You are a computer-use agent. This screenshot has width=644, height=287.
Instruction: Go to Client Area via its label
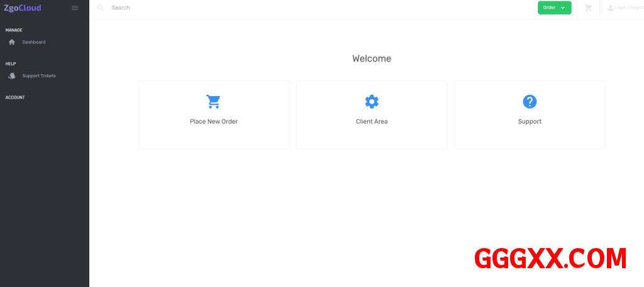point(372,121)
